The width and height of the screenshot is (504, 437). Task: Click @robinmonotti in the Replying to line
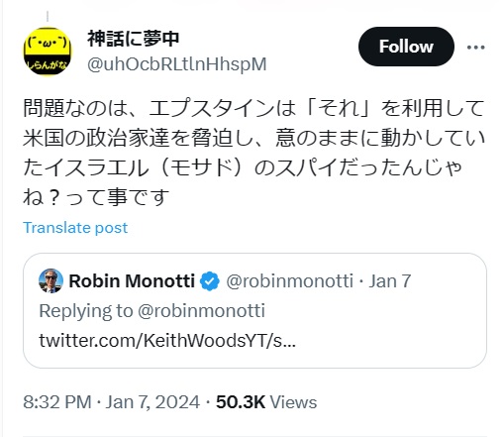(x=201, y=311)
